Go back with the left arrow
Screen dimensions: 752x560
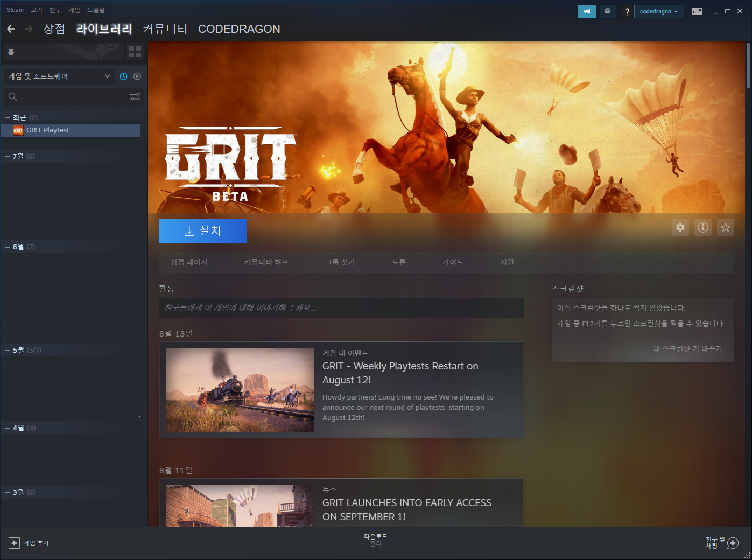coord(11,29)
